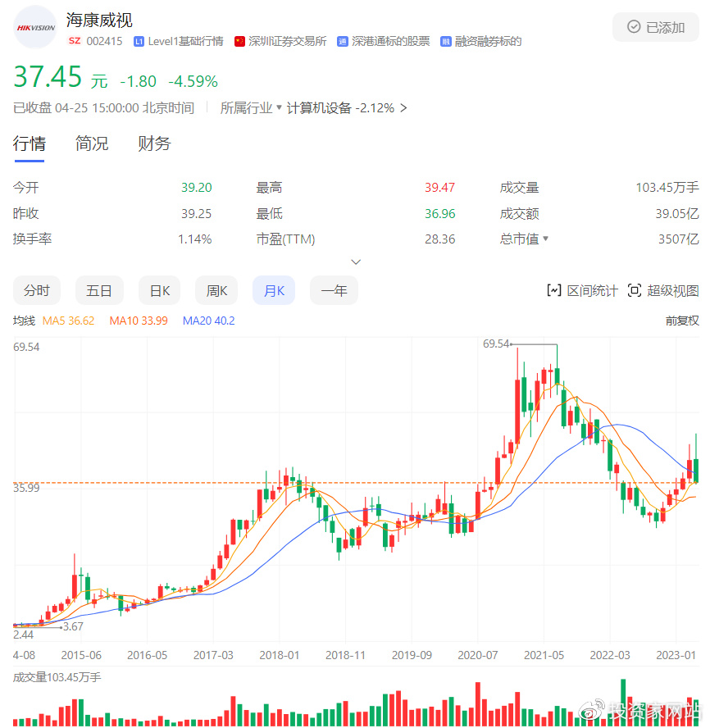Click the 2015-06 date axis label
The width and height of the screenshot is (710, 728).
point(81,655)
